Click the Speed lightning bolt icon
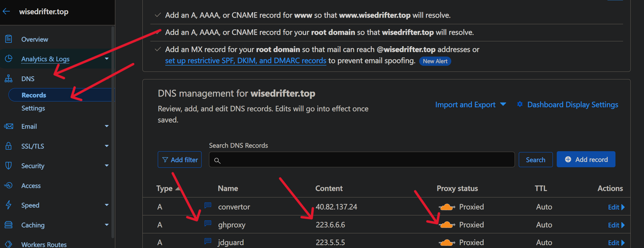The height and width of the screenshot is (248, 644). 8,205
